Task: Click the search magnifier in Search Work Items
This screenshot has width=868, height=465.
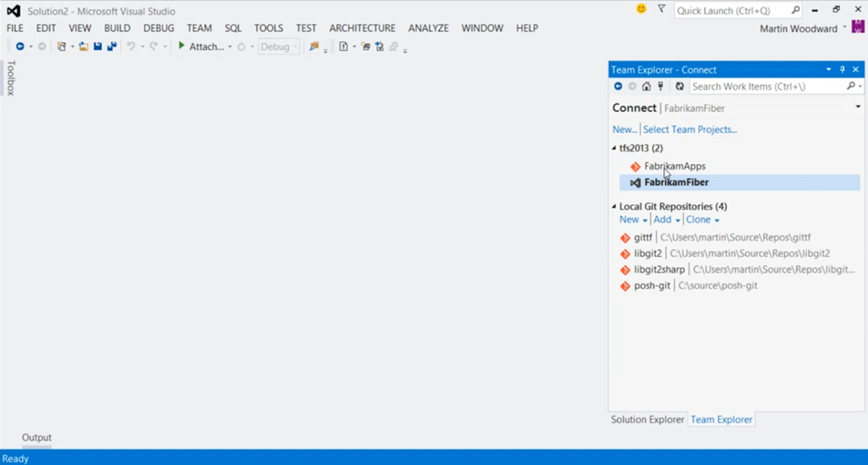Action: pos(851,86)
